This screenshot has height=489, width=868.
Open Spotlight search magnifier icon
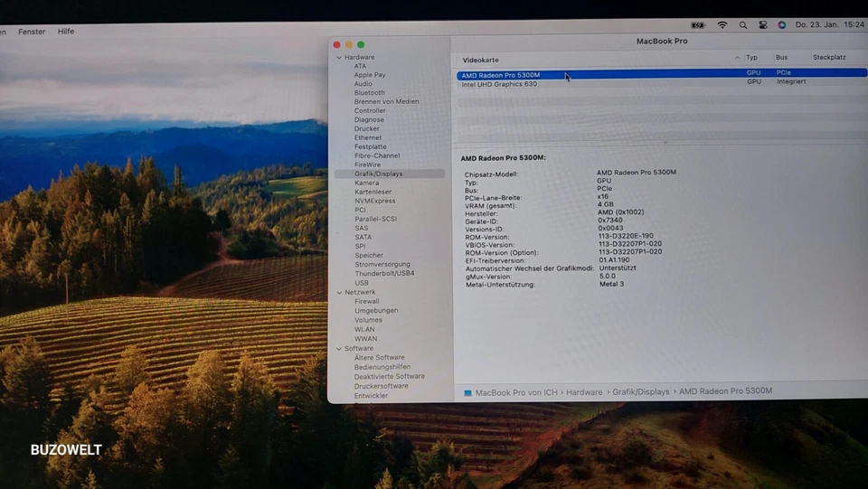(743, 25)
